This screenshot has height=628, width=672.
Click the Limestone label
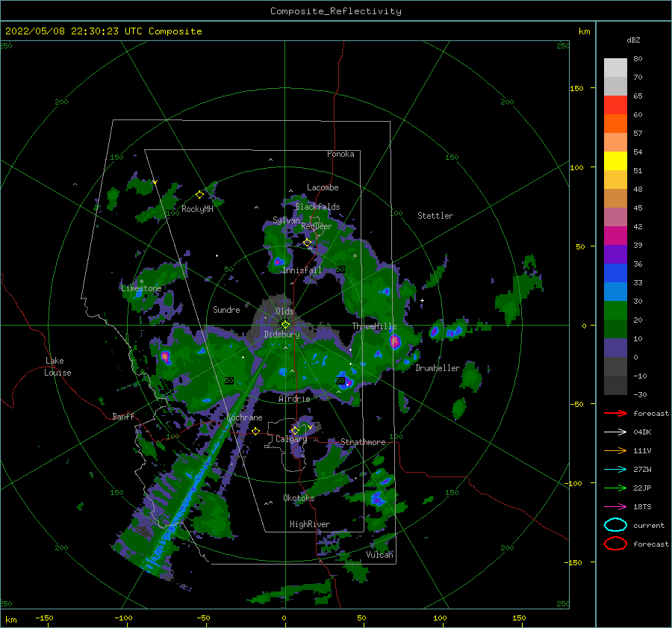(141, 288)
